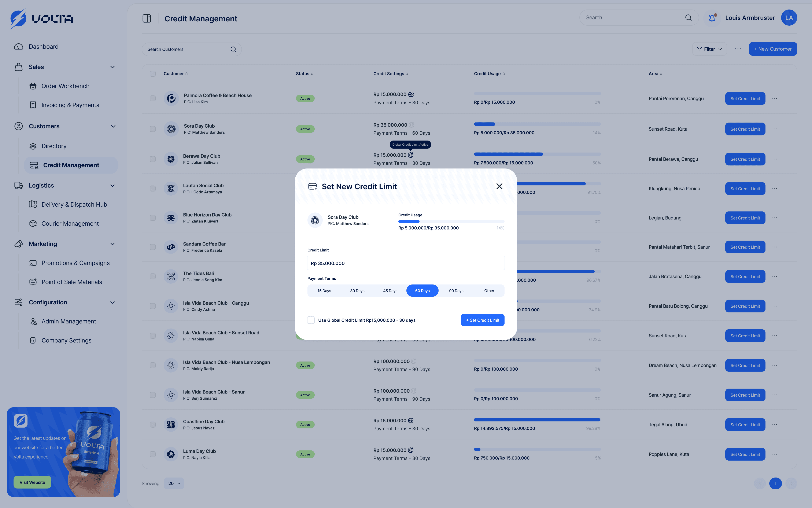This screenshot has width=812, height=508.
Task: Toggle the sidebar panel icon
Action: [x=147, y=18]
